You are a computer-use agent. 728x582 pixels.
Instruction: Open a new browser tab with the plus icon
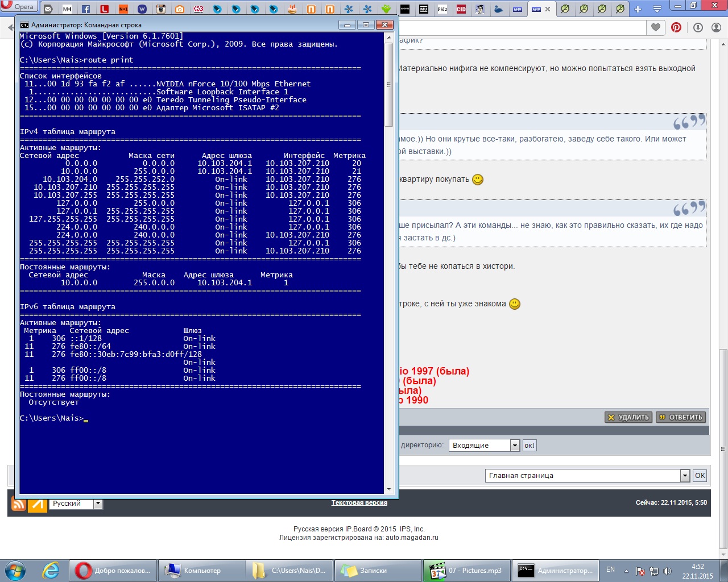point(638,9)
